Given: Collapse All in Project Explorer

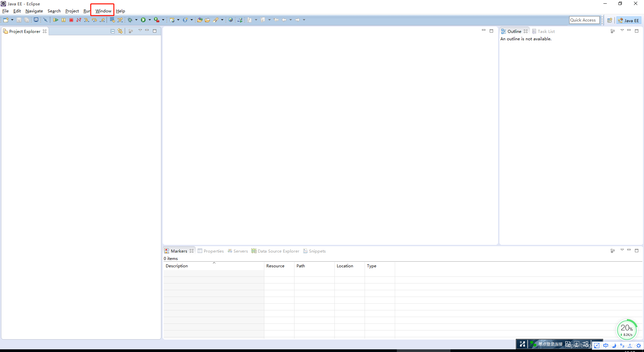Looking at the screenshot, I should click(x=113, y=31).
